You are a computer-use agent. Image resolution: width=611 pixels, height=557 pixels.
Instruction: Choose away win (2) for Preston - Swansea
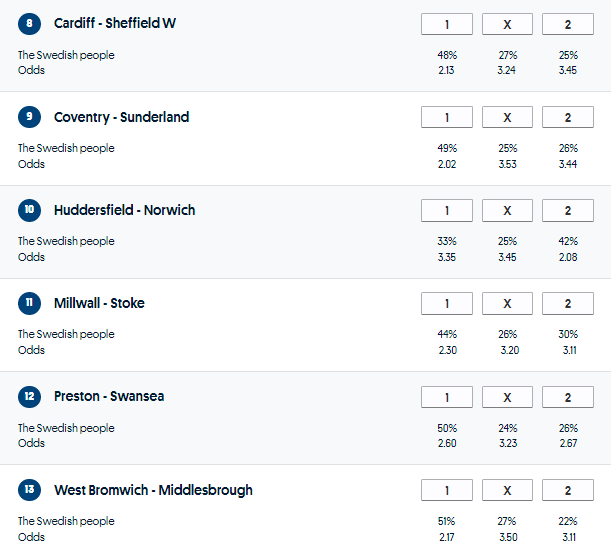[x=567, y=397]
